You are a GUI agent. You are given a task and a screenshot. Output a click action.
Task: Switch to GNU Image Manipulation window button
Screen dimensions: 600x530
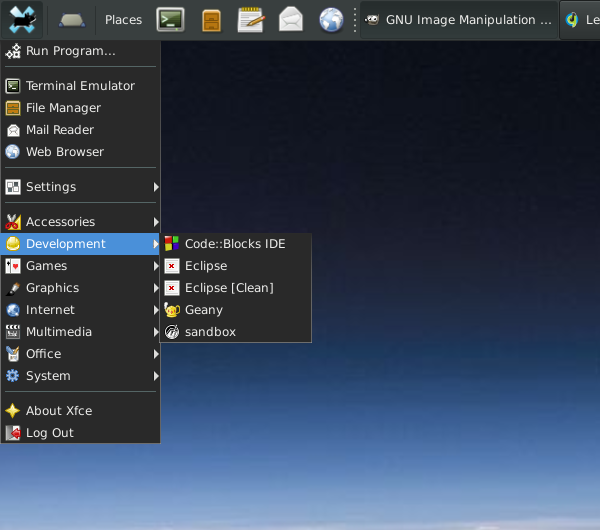[x=458, y=20]
